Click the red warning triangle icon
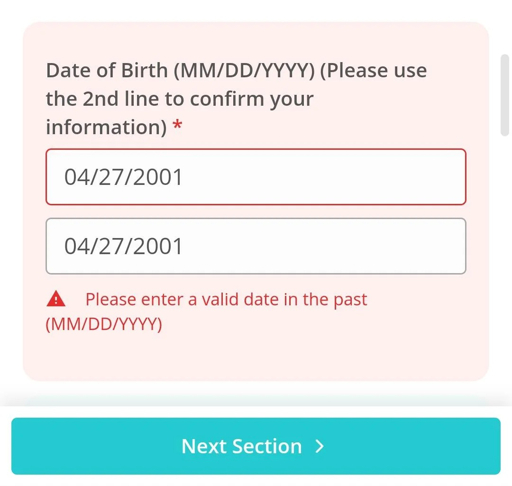 pos(56,299)
